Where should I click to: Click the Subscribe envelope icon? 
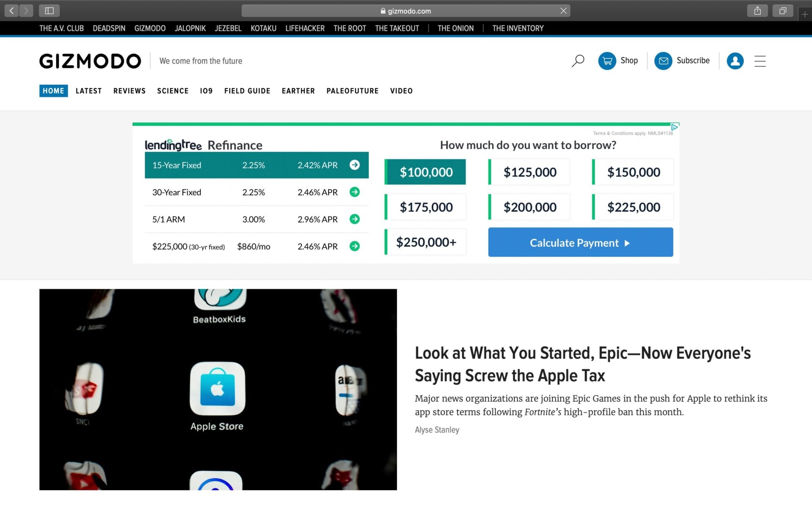(663, 61)
